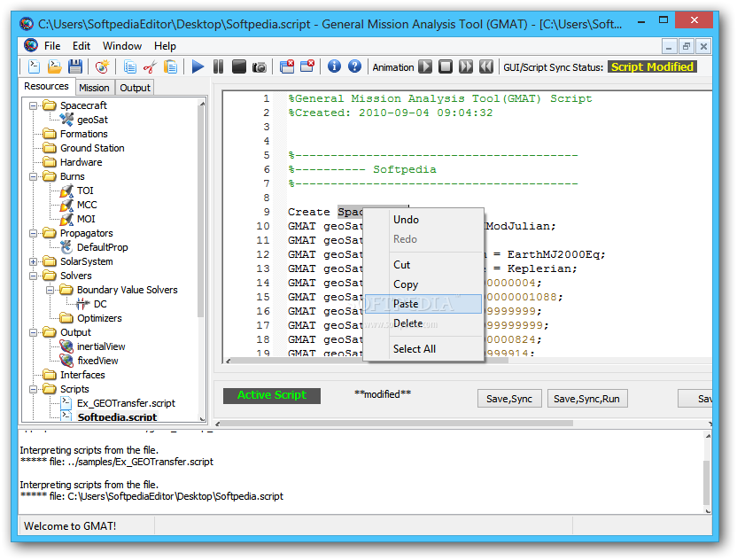This screenshot has height=560, width=737.
Task: Collapse the Burns folder
Action: tap(33, 177)
